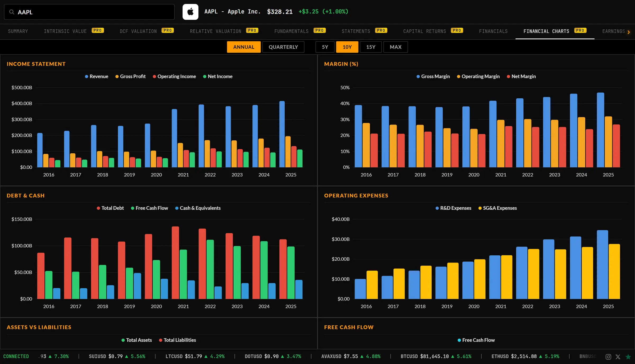The height and width of the screenshot is (364, 635).
Task: Click BTCUSD ticker in bottom bar
Action: [x=436, y=356]
